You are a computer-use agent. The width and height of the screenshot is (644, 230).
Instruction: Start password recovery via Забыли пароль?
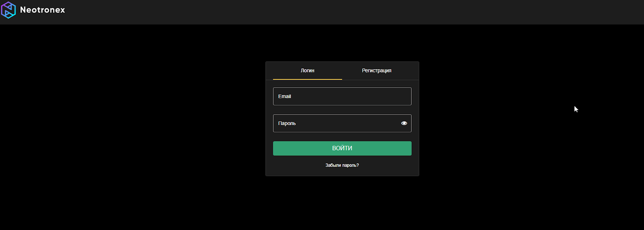342,165
